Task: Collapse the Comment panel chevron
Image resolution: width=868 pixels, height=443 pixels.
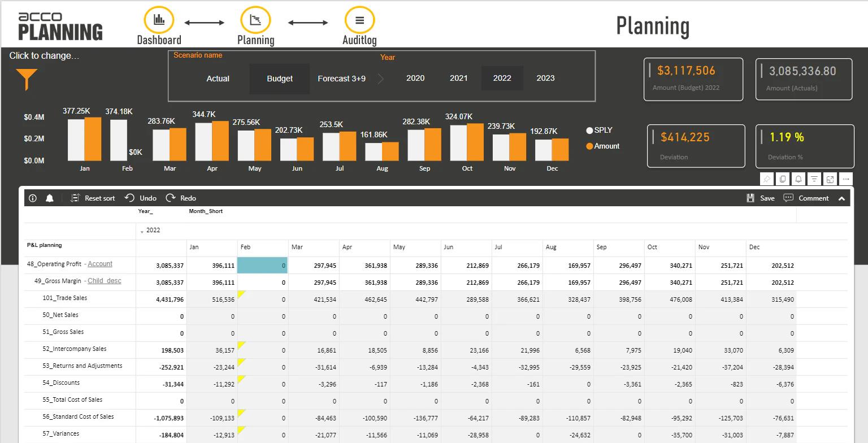Action: (841, 198)
